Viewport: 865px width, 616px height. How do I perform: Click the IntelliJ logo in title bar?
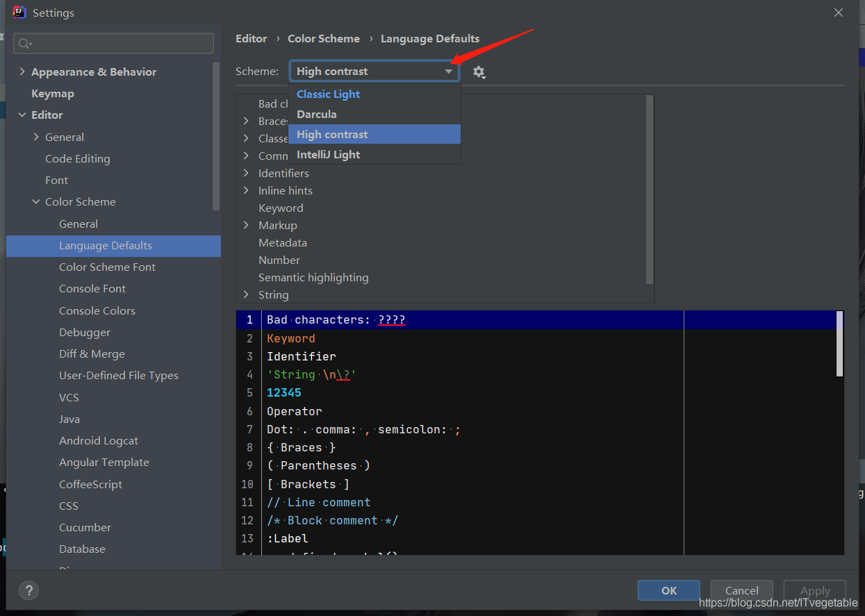click(19, 13)
